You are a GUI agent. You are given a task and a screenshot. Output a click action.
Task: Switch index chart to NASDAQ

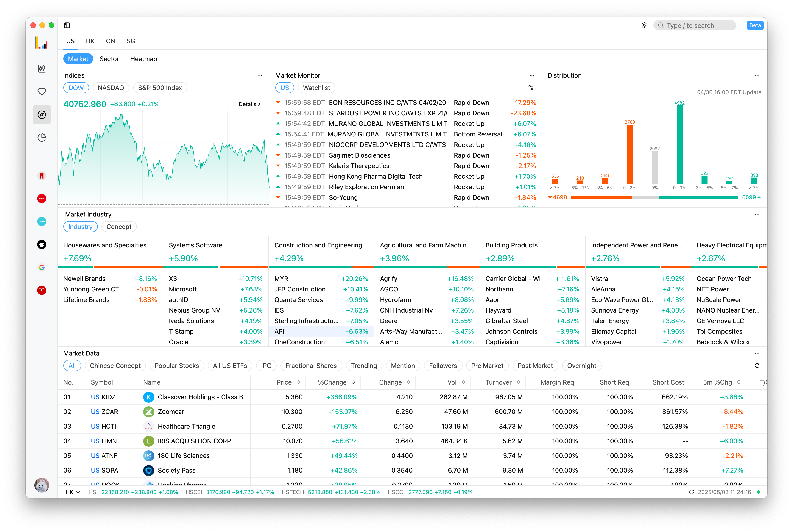click(111, 88)
